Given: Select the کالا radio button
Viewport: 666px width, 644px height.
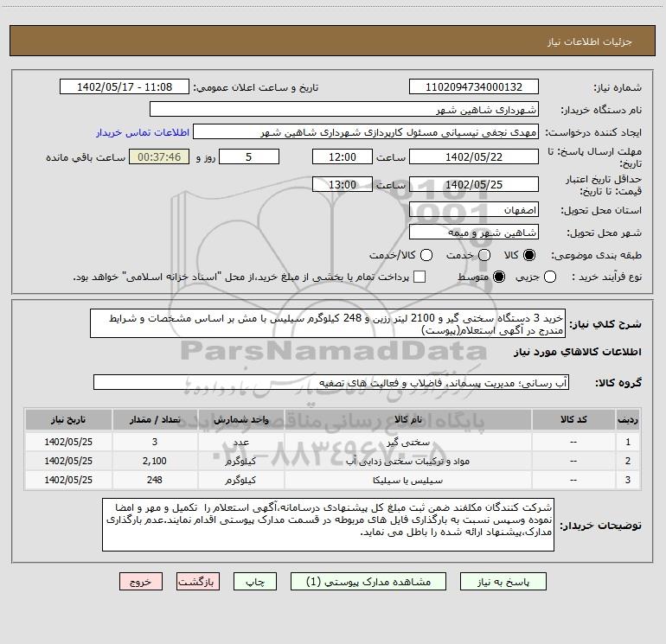Looking at the screenshot, I should point(529,255).
